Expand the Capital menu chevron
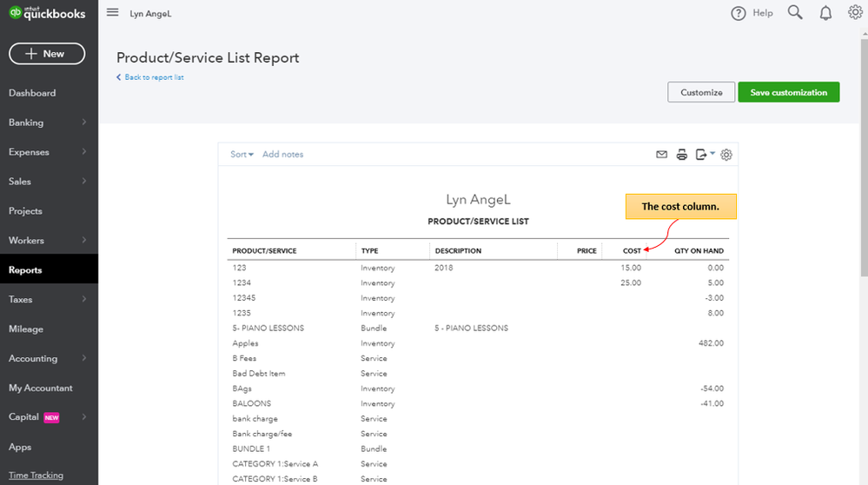 [x=84, y=417]
